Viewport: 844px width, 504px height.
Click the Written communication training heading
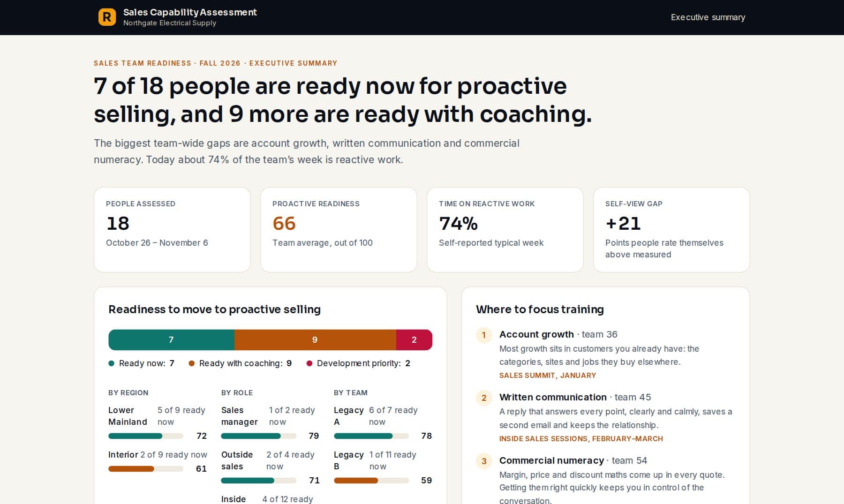pos(553,397)
